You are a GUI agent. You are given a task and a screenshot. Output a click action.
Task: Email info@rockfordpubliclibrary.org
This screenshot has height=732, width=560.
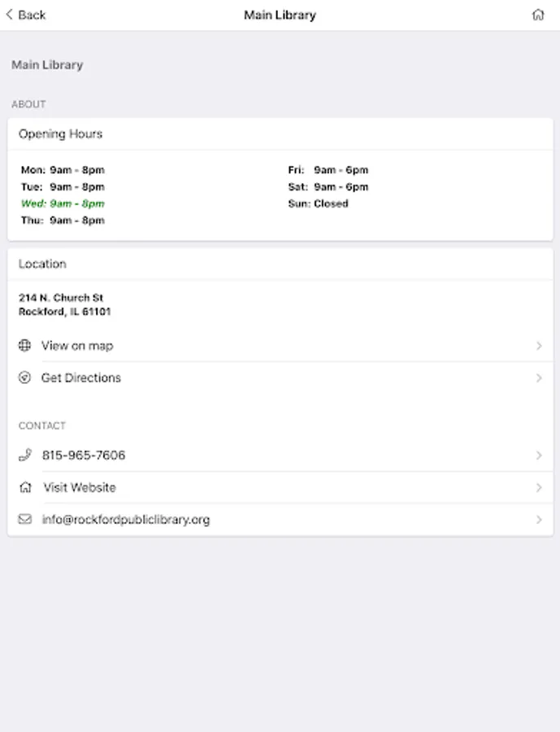(x=126, y=520)
